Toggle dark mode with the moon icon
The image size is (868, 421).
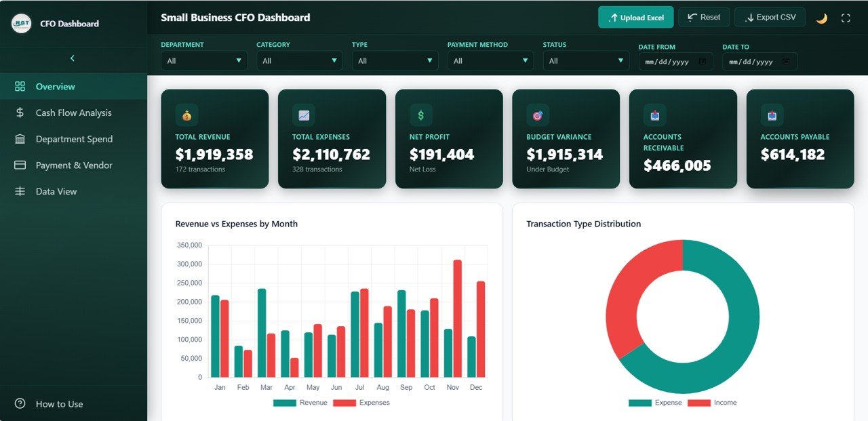click(821, 17)
